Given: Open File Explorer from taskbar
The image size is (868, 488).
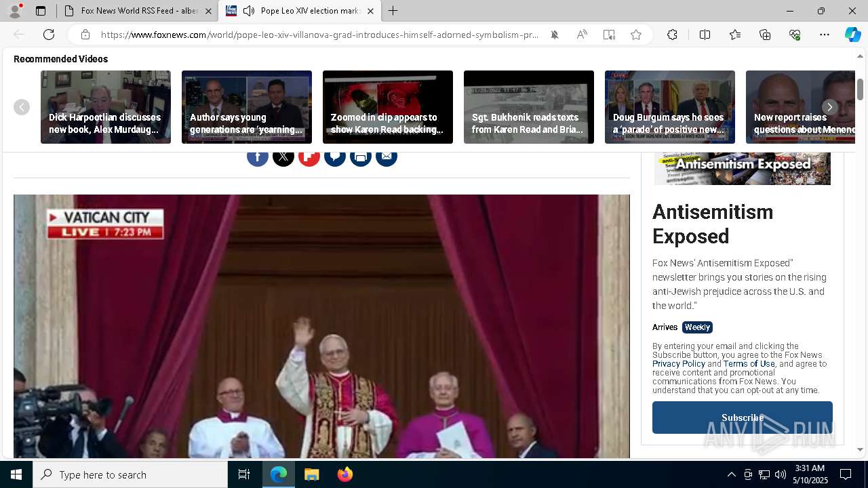Looking at the screenshot, I should point(311,474).
